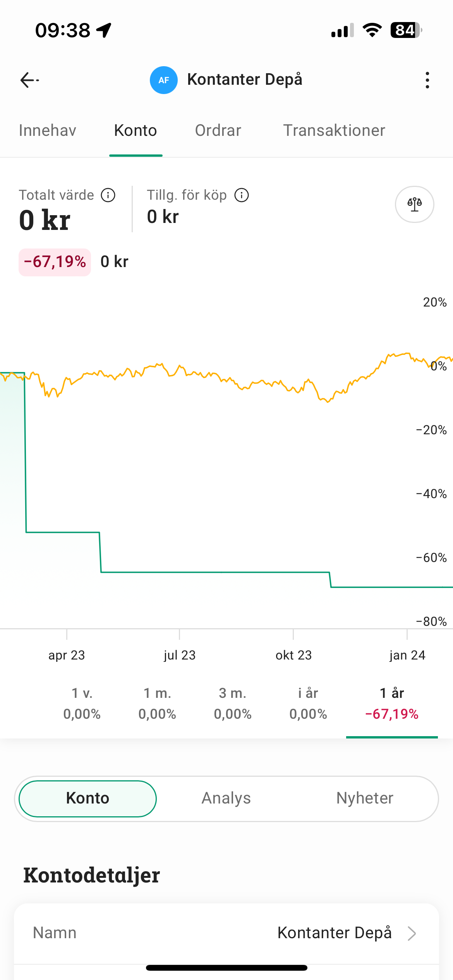The width and height of the screenshot is (453, 980).
Task: Select the i år chart period
Action: coord(308,703)
